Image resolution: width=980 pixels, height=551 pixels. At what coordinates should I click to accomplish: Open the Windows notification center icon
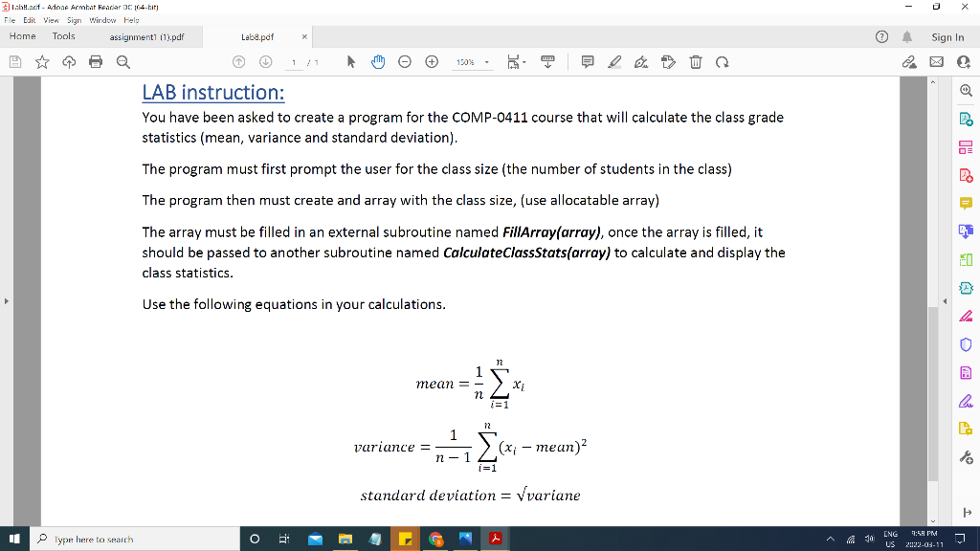(960, 539)
